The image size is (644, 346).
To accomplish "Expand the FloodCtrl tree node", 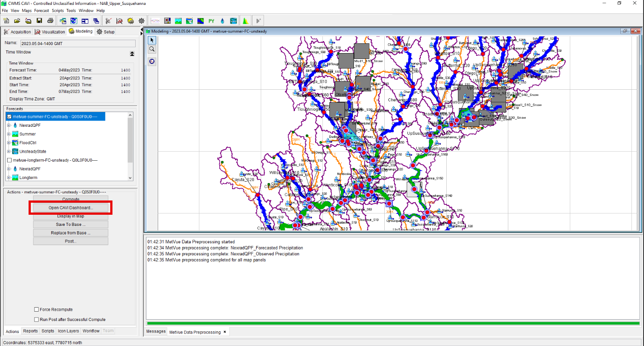I will click(8, 143).
